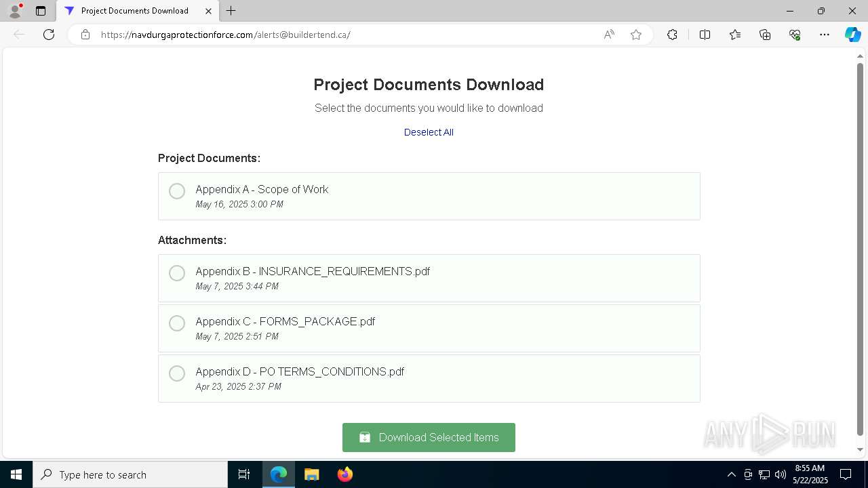Open the browser profile icon
This screenshot has height=488, width=868.
[x=14, y=11]
